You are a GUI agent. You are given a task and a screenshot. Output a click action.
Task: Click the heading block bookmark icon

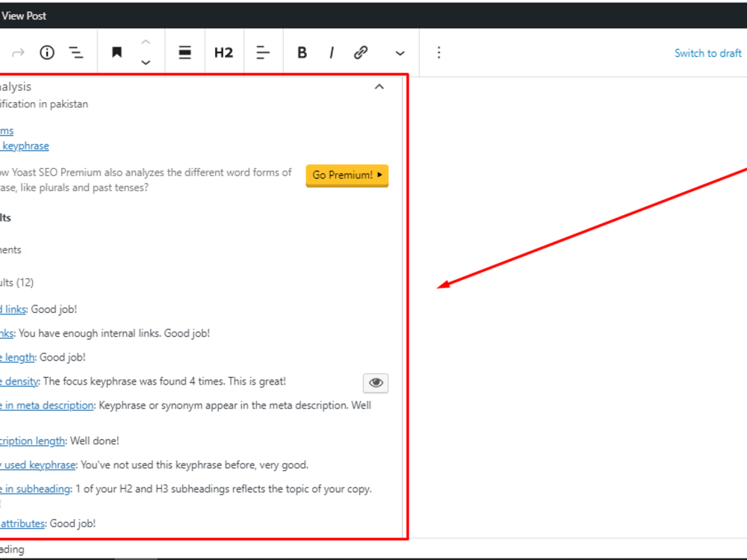[x=117, y=52]
